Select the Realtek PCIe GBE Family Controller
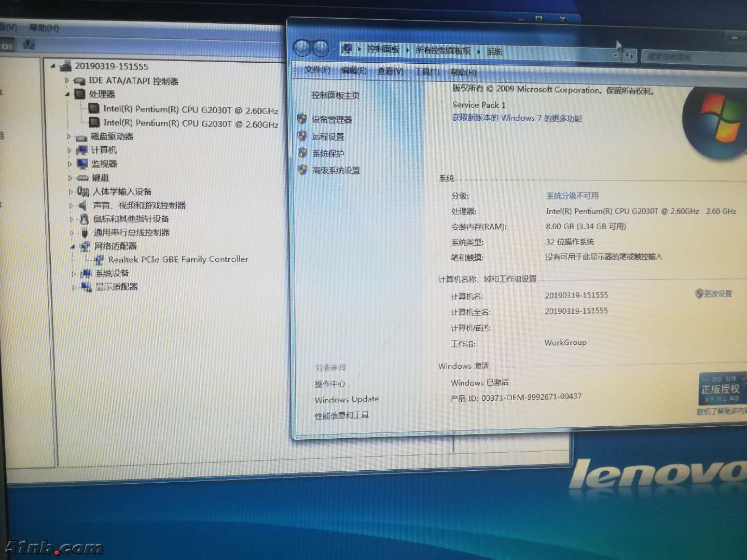 tap(178, 259)
